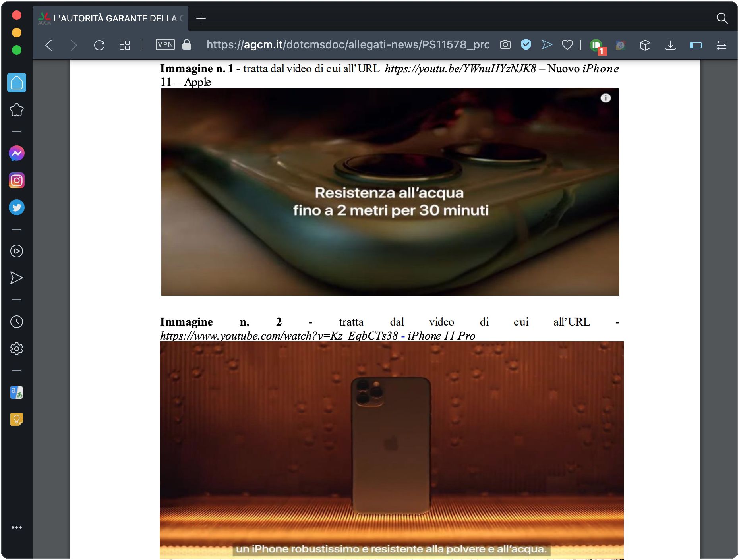Click the info icon on the first image
The width and height of the screenshot is (739, 560).
point(606,98)
